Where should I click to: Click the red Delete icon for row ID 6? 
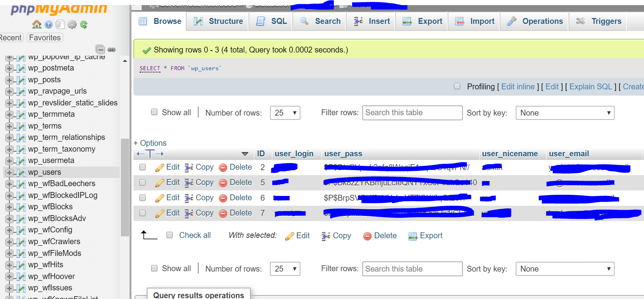point(223,198)
